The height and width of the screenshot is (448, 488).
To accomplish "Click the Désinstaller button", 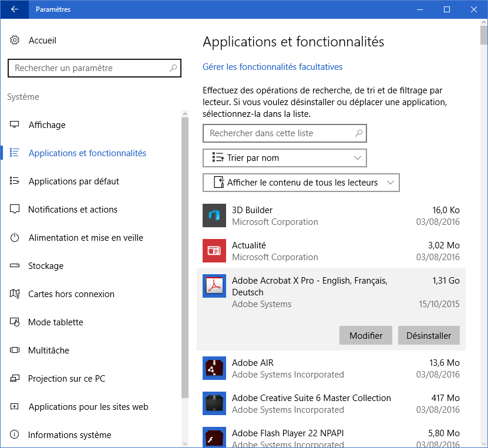I will [x=429, y=336].
